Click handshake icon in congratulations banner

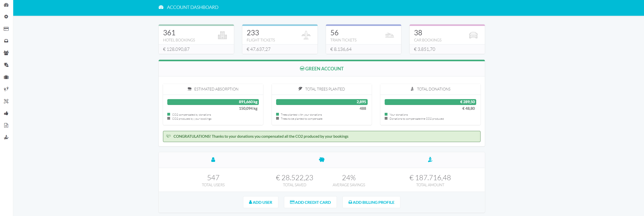click(x=169, y=136)
